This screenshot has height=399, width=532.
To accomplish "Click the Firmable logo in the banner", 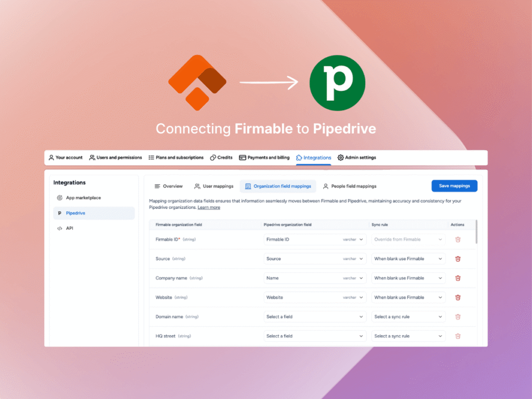I will coord(197,84).
